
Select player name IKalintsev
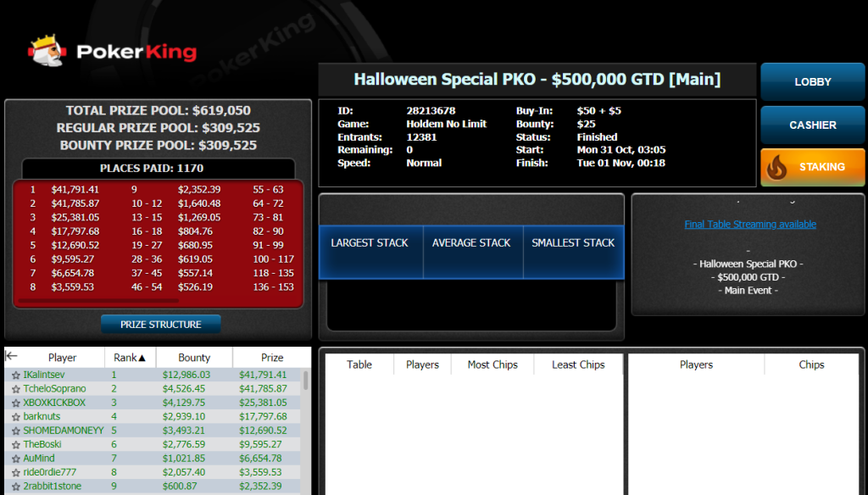click(44, 375)
